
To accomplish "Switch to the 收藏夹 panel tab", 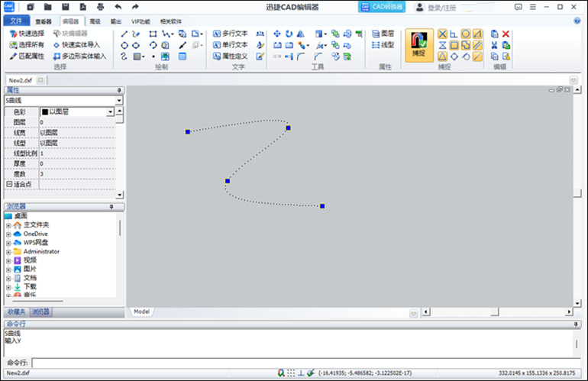I will tap(16, 312).
